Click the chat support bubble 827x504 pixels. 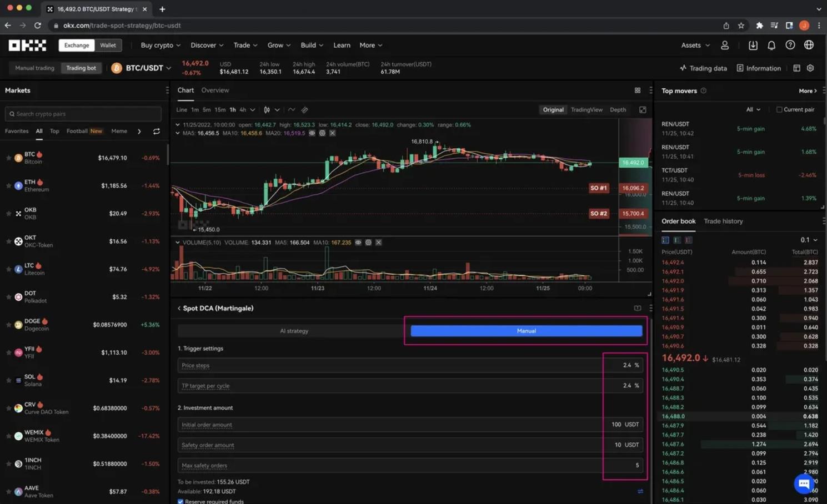pyautogui.click(x=804, y=483)
